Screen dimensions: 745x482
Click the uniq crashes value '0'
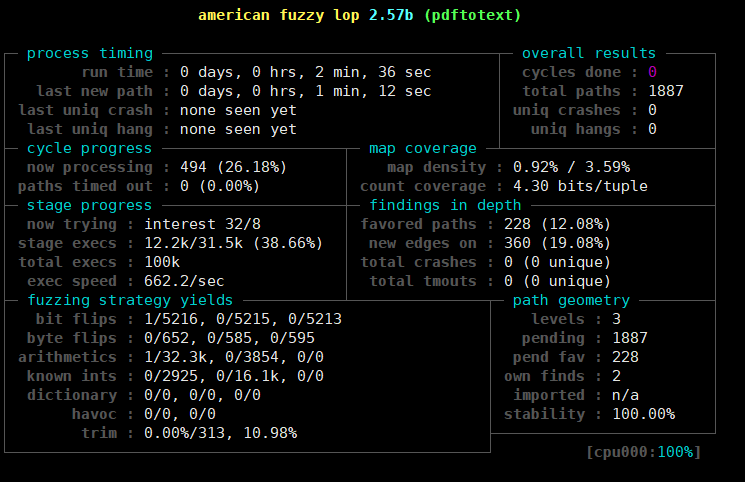pyautogui.click(x=652, y=110)
